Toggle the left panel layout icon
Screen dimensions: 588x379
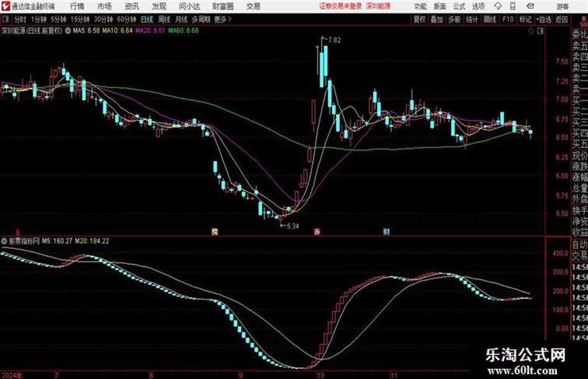[5, 19]
